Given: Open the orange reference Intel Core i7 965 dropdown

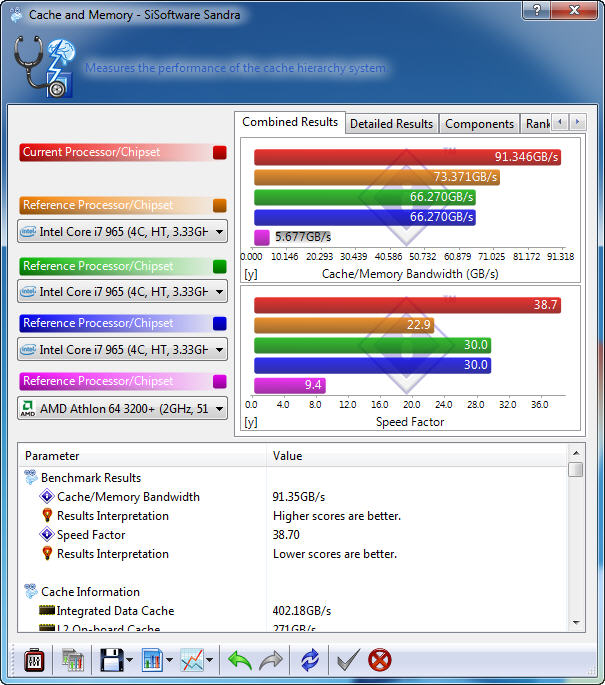Looking at the screenshot, I should [122, 231].
